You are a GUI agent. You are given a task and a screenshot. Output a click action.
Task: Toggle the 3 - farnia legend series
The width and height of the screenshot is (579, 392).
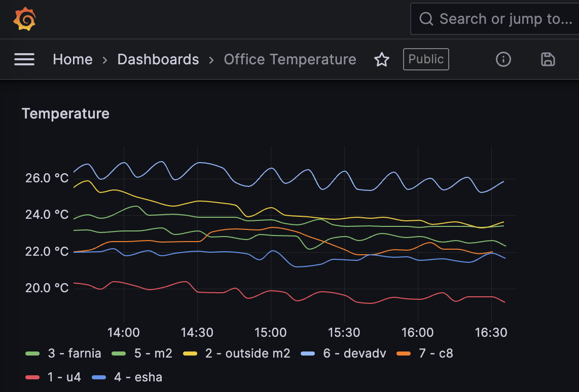pos(74,353)
